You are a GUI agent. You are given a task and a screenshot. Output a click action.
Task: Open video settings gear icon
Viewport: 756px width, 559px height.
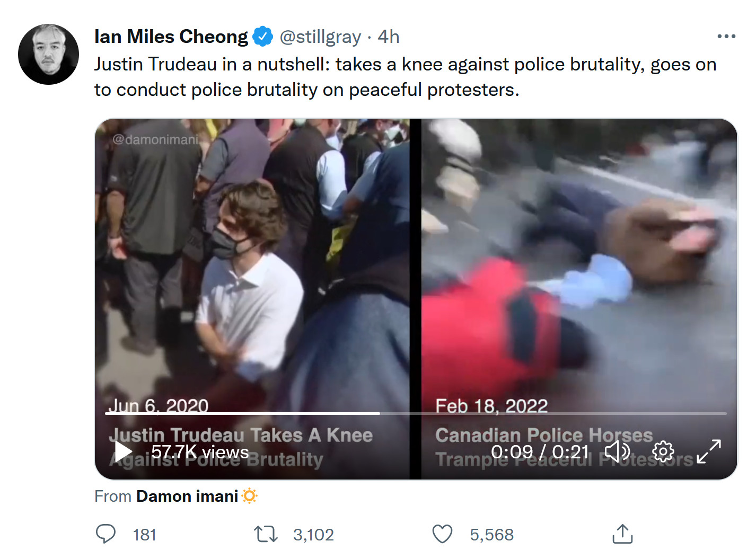pyautogui.click(x=663, y=451)
